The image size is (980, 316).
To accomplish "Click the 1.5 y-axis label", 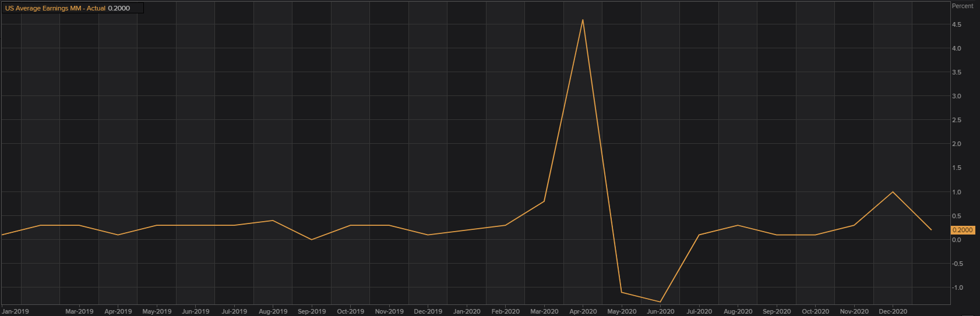I will tap(957, 168).
